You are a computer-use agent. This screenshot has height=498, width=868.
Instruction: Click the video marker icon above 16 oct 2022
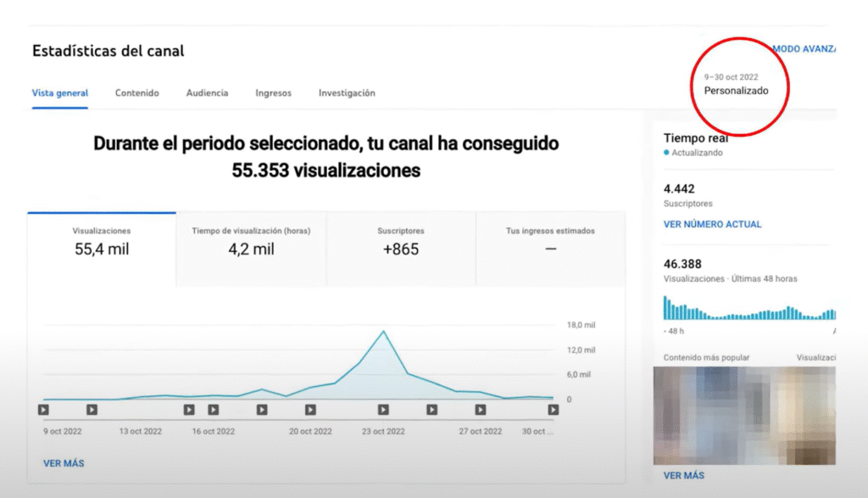pos(213,410)
